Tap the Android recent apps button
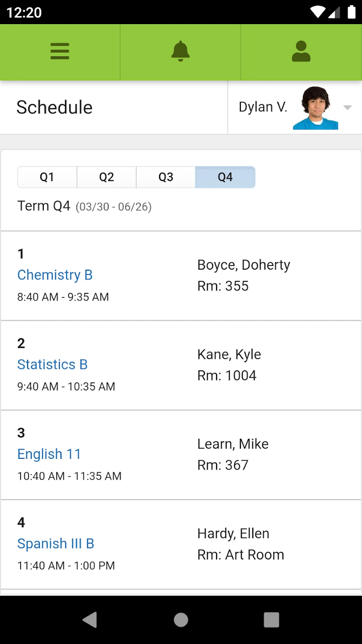This screenshot has width=362, height=644. tap(271, 619)
